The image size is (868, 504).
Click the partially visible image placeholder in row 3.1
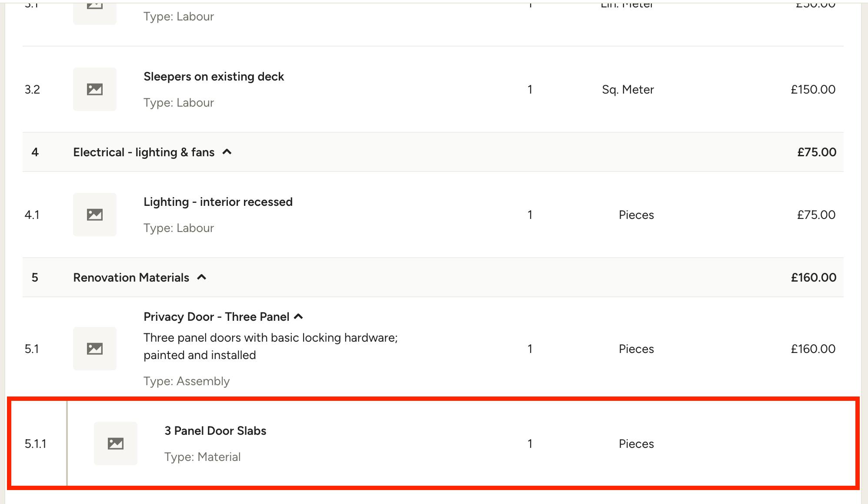point(95,12)
